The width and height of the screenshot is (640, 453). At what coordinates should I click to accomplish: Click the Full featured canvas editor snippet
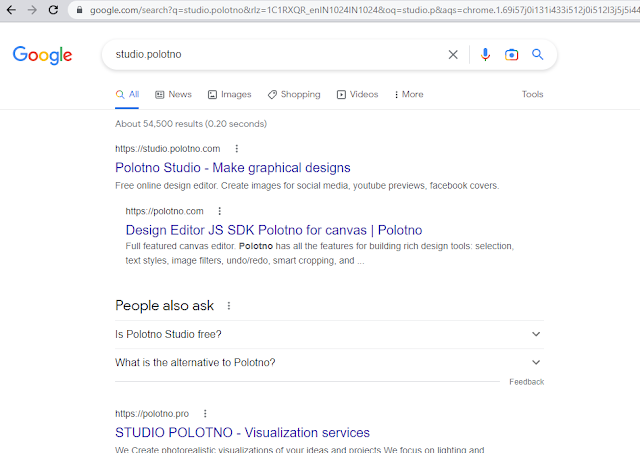(x=320, y=253)
